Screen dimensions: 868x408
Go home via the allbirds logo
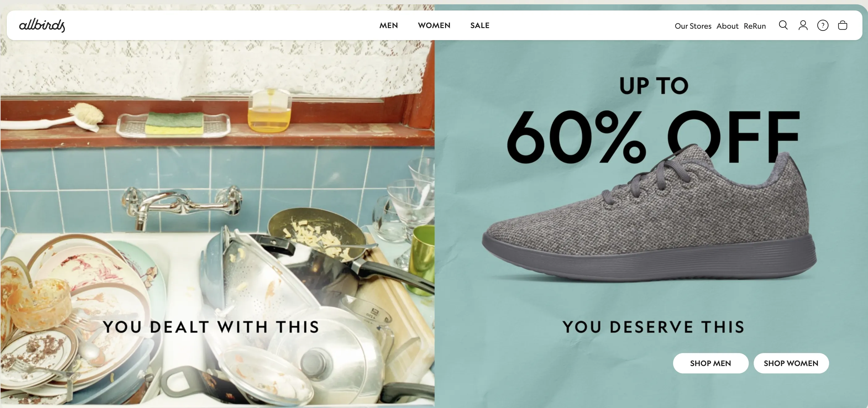tap(42, 25)
